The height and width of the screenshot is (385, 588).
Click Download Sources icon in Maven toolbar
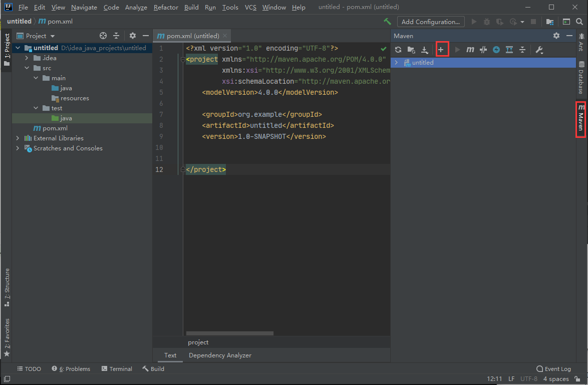pos(425,50)
